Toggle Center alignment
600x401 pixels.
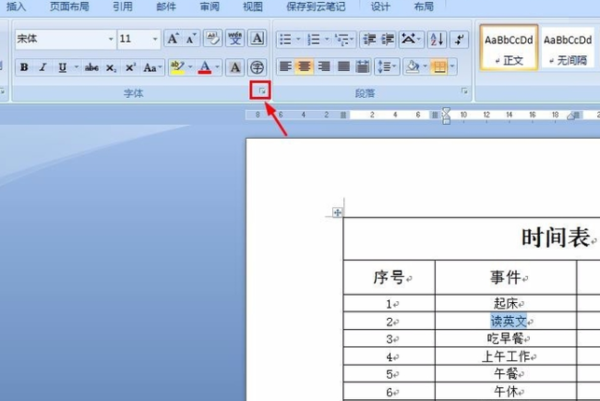coord(304,67)
